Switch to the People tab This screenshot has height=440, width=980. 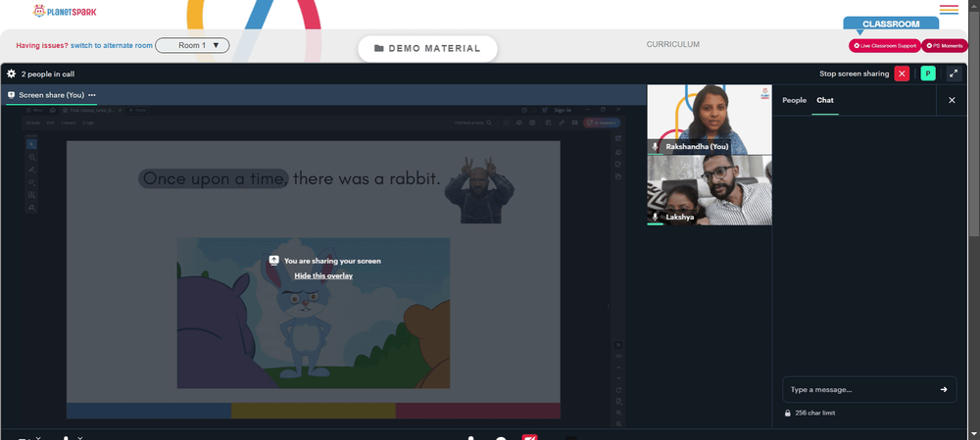tap(795, 100)
